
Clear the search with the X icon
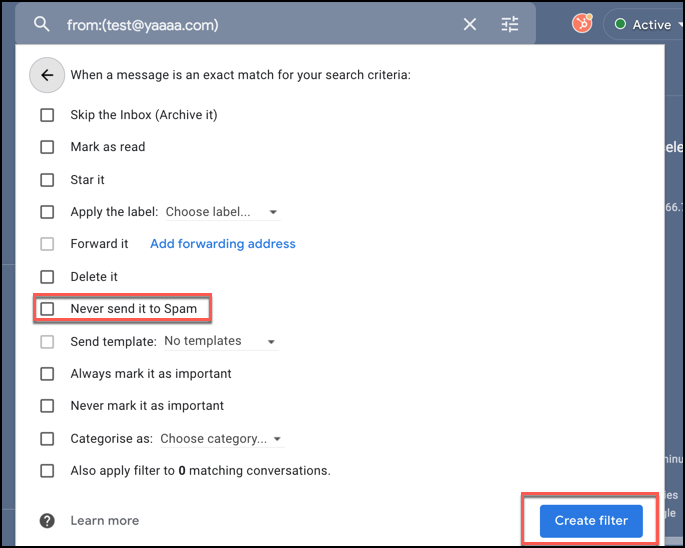pos(470,24)
